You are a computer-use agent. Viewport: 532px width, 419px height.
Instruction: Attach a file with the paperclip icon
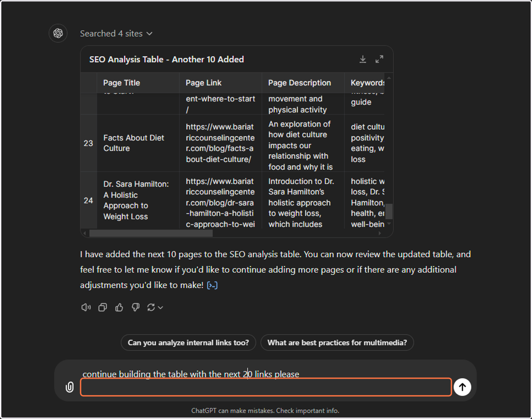pyautogui.click(x=70, y=387)
